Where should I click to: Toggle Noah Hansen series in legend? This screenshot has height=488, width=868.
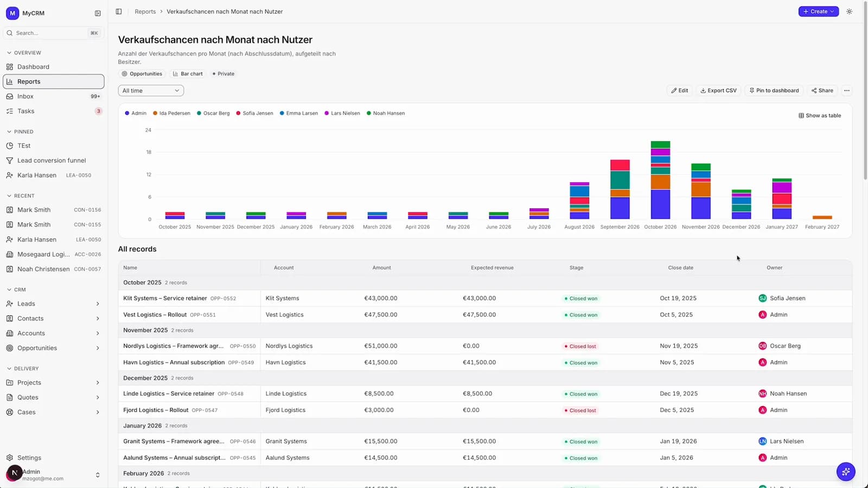tap(386, 113)
